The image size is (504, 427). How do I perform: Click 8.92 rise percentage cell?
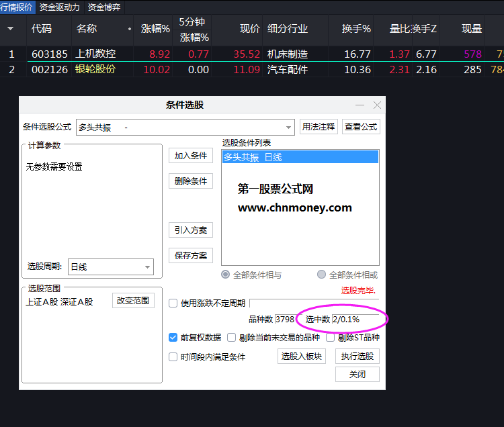coord(159,54)
